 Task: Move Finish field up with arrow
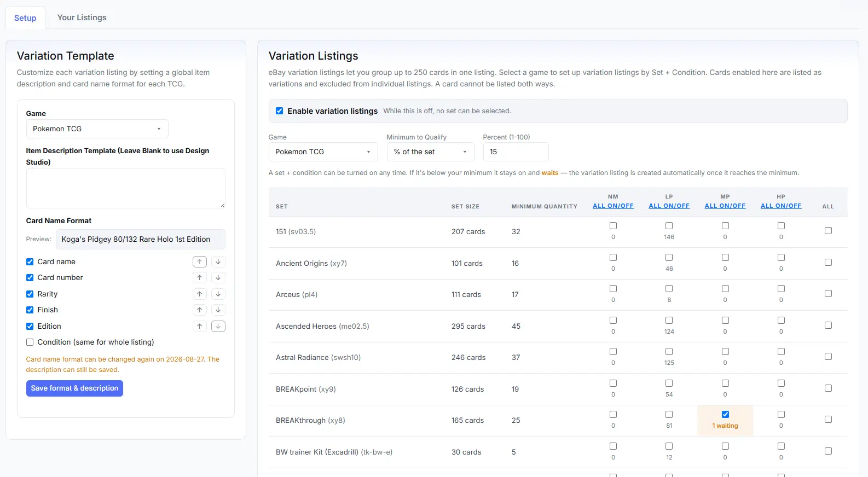[x=200, y=310]
